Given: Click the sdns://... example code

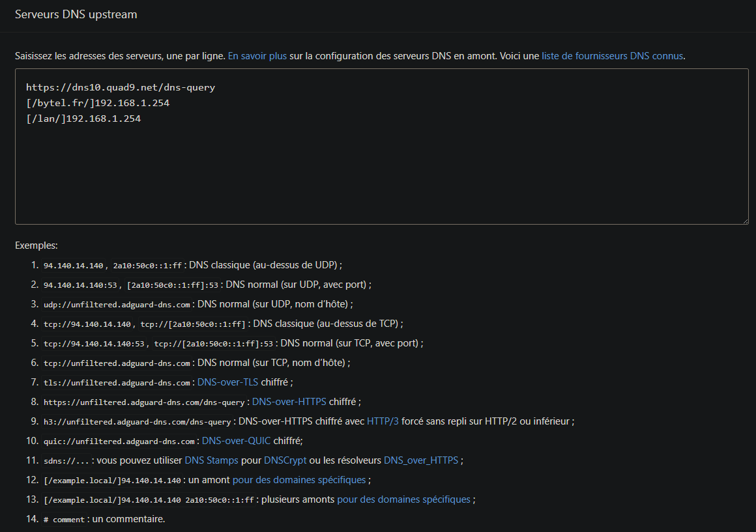Looking at the screenshot, I should click(66, 461).
